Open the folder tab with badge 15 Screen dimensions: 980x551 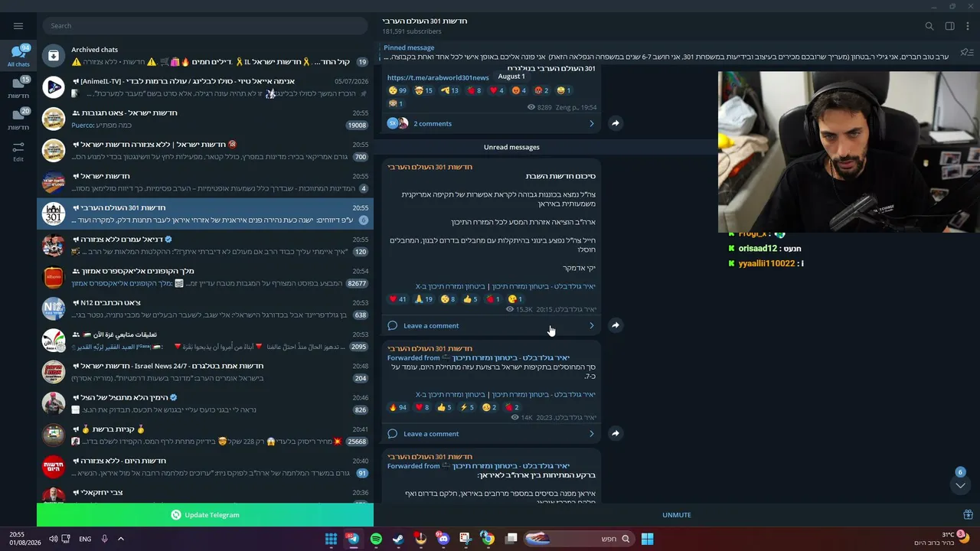(18, 87)
